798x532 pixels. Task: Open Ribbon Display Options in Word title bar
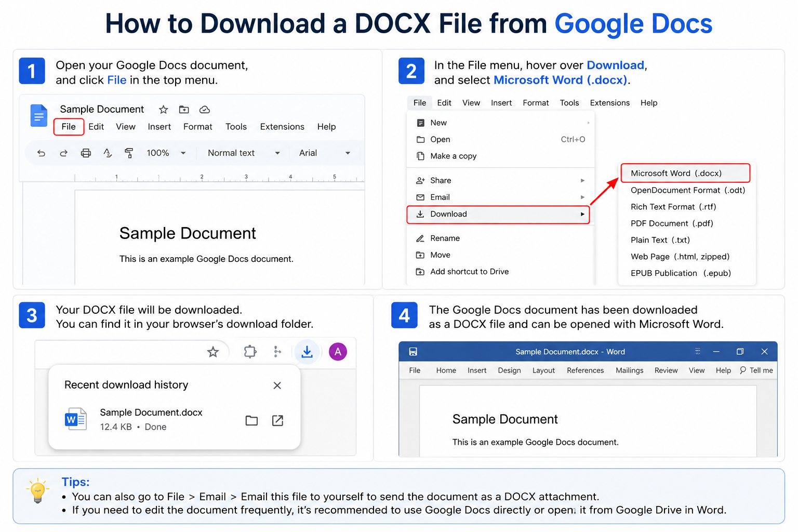click(698, 352)
